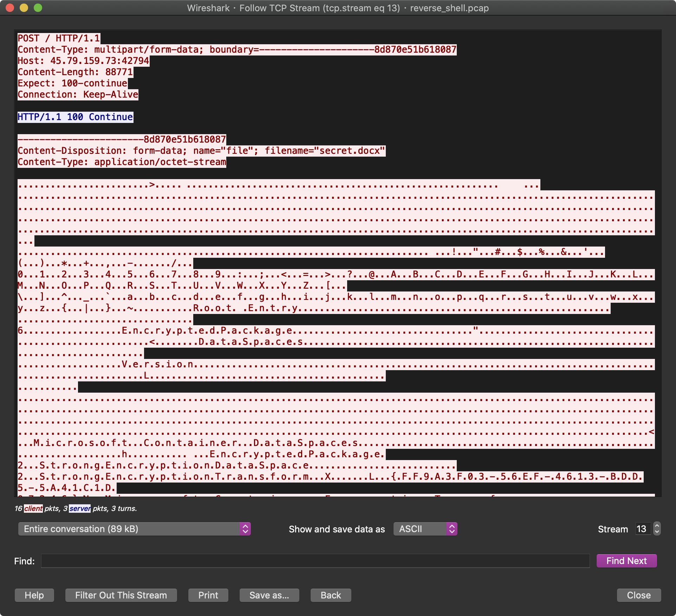676x616 pixels.
Task: Click the HTTP/1.1 100 Continue server line
Action: coord(75,117)
